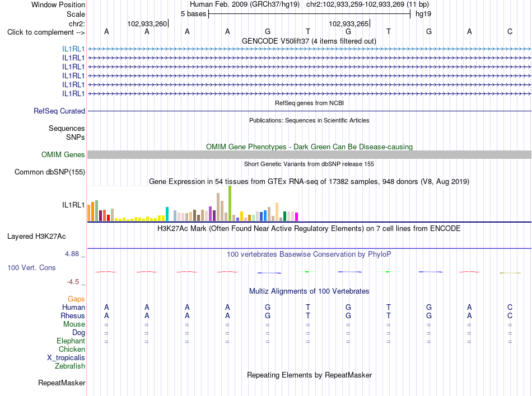This screenshot has width=532, height=396.
Task: Click the tallest yellow-green bar in GTEx chart
Action: [x=230, y=204]
